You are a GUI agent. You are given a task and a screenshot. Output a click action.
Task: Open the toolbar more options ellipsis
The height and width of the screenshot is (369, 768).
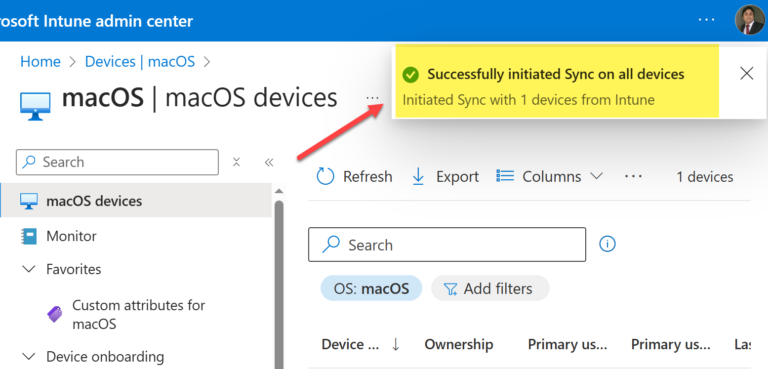633,176
